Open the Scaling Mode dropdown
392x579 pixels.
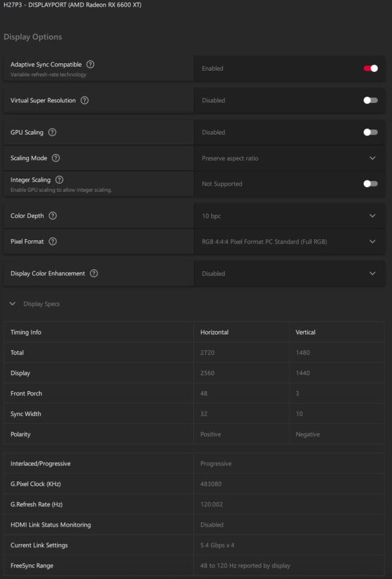372,158
